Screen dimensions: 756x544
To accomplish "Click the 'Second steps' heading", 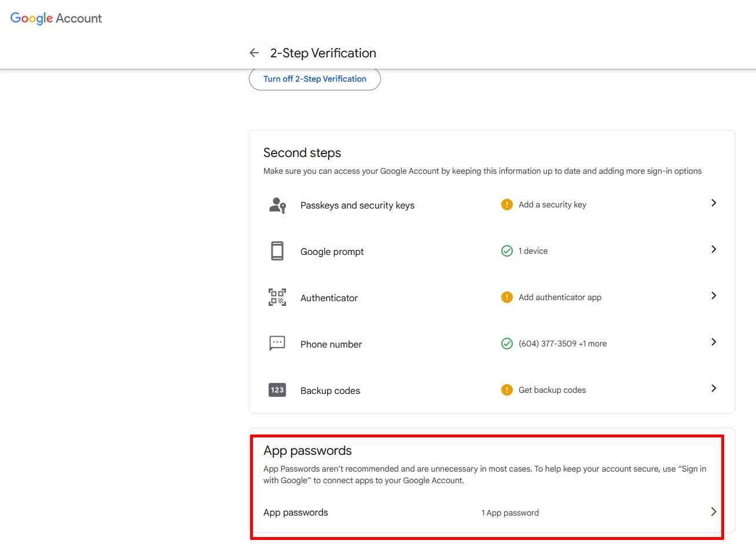I will 302,153.
